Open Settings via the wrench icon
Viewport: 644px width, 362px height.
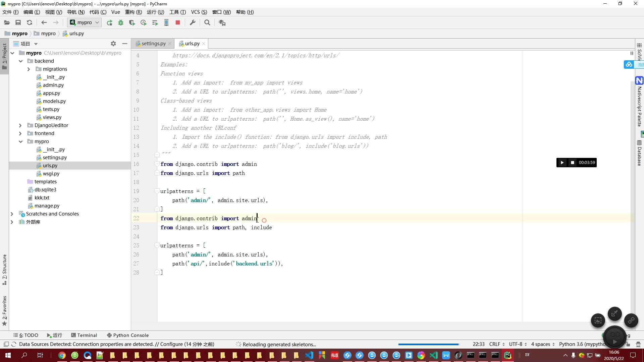click(193, 23)
